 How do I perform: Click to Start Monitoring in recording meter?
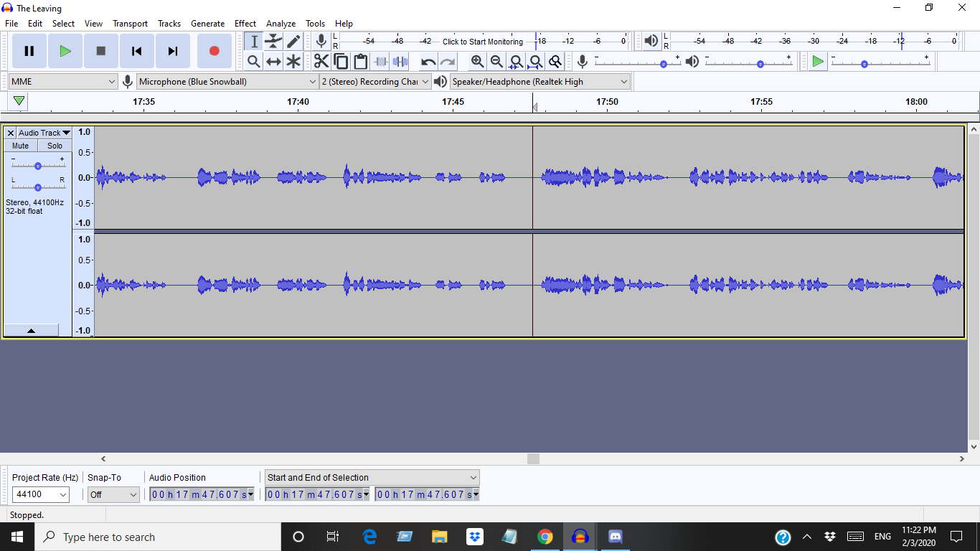click(483, 42)
